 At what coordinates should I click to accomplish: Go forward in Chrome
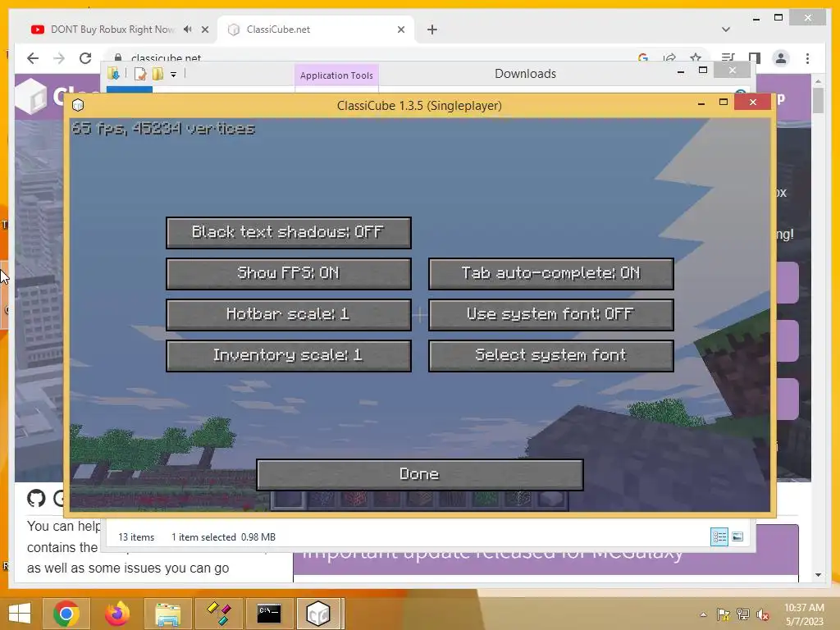59,58
